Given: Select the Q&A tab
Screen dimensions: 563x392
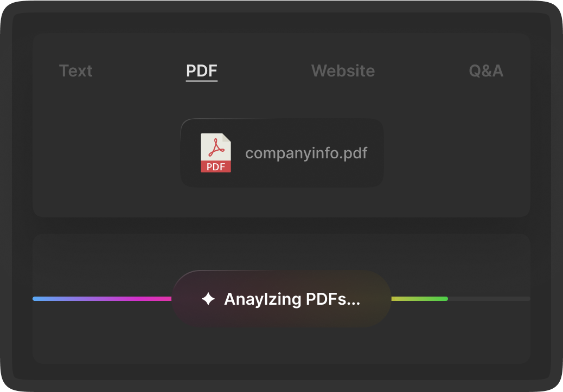Looking at the screenshot, I should [486, 70].
